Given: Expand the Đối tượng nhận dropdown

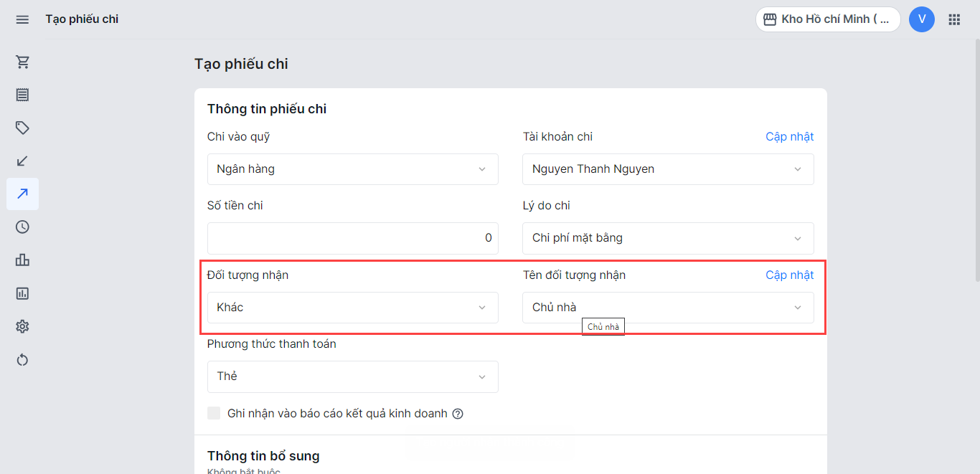Looking at the screenshot, I should [x=352, y=308].
